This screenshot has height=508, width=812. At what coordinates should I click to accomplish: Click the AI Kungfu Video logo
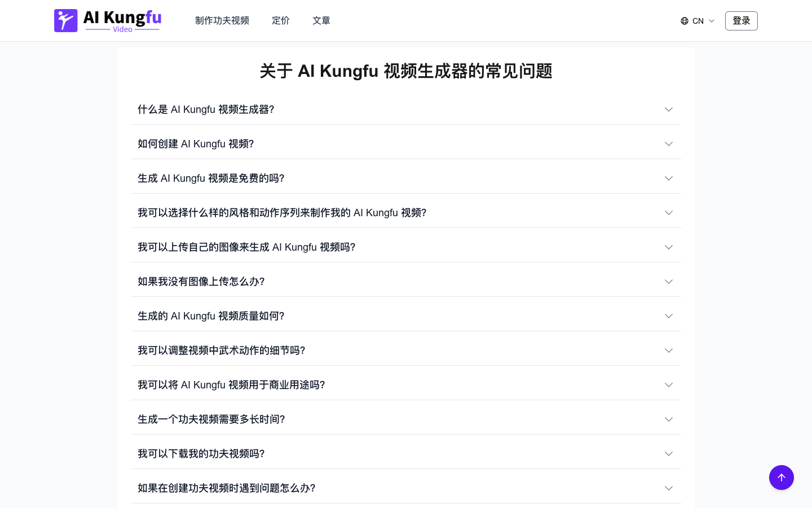point(108,21)
